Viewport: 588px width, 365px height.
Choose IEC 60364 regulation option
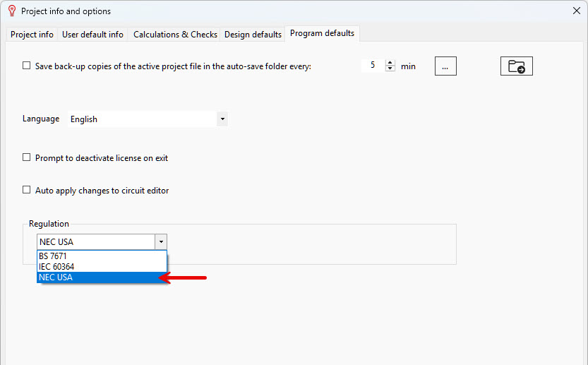click(102, 266)
